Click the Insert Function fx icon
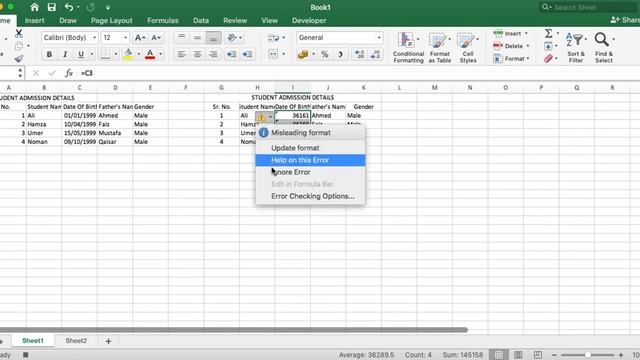The image size is (640, 360). tap(69, 73)
